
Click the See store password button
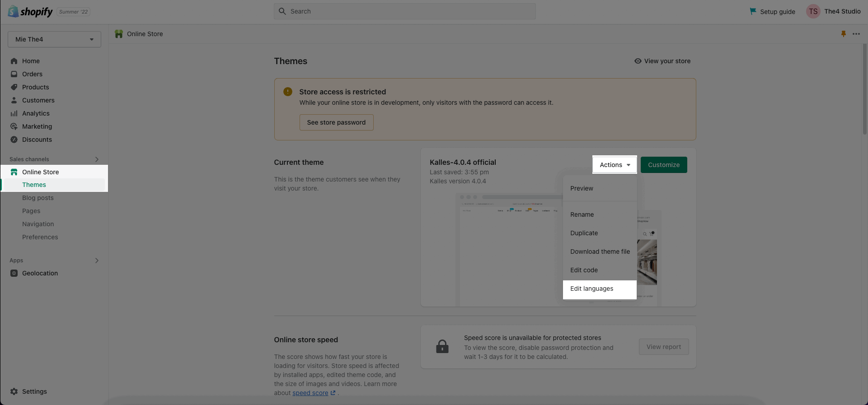tap(336, 122)
